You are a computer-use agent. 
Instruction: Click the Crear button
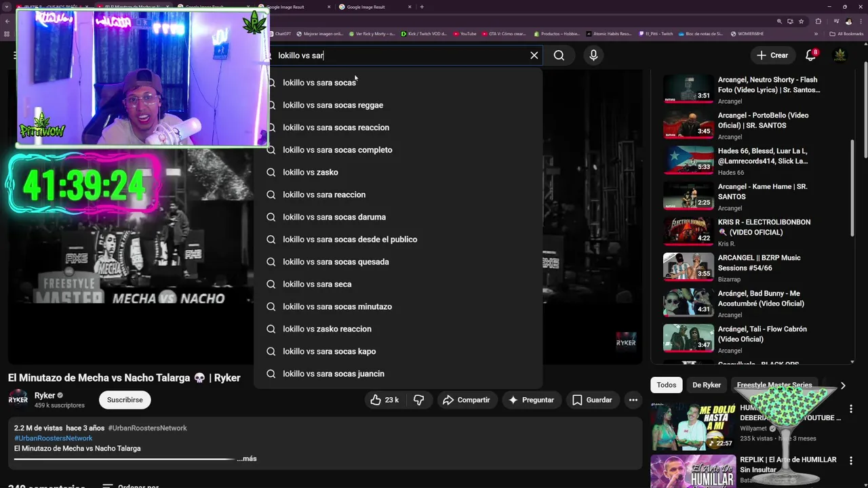point(772,56)
